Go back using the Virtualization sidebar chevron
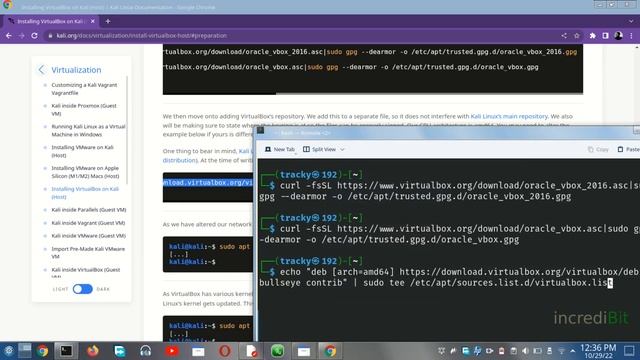This screenshot has width=640, height=360. click(41, 70)
